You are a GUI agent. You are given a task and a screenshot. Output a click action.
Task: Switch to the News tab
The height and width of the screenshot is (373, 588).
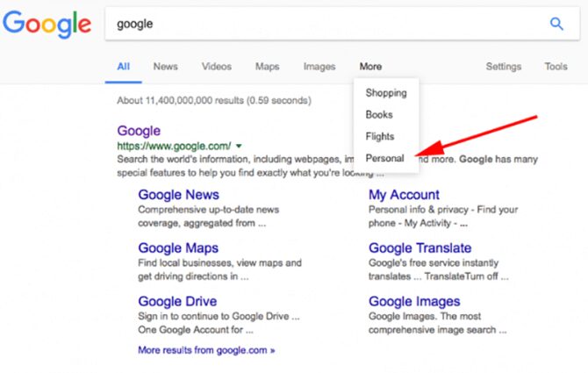pyautogui.click(x=165, y=67)
